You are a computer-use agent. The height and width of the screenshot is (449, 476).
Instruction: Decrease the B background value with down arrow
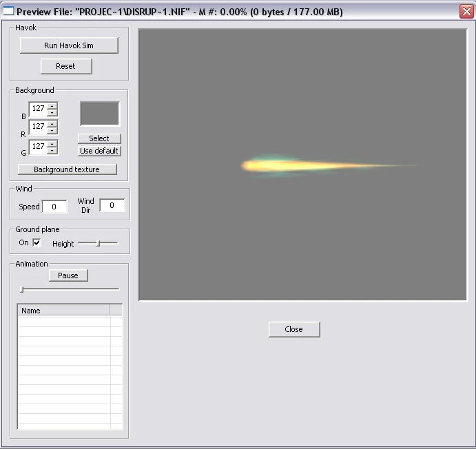click(x=52, y=112)
